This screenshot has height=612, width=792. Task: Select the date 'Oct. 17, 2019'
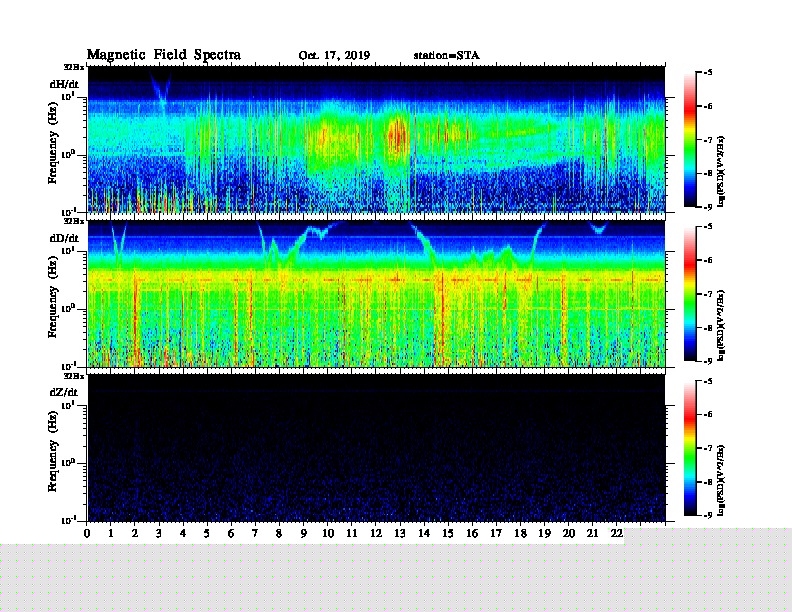pyautogui.click(x=334, y=56)
